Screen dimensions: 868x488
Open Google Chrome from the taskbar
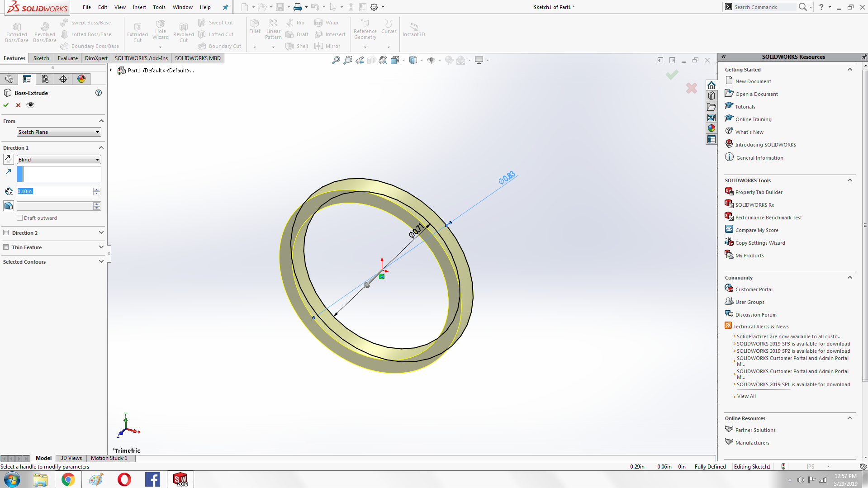click(x=68, y=479)
